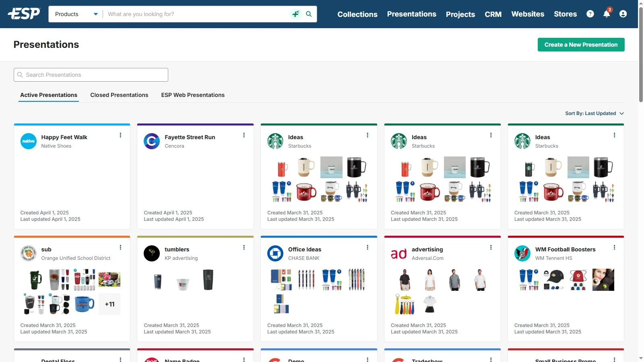Screen dimensions: 644x362
Task: Open the tumblers presentation title
Action: (x=177, y=249)
